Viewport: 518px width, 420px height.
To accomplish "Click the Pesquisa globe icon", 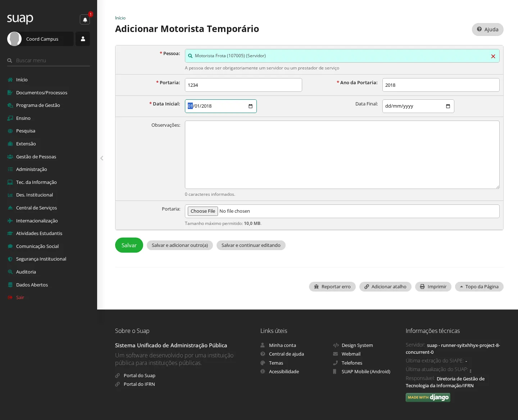I will click(x=10, y=131).
